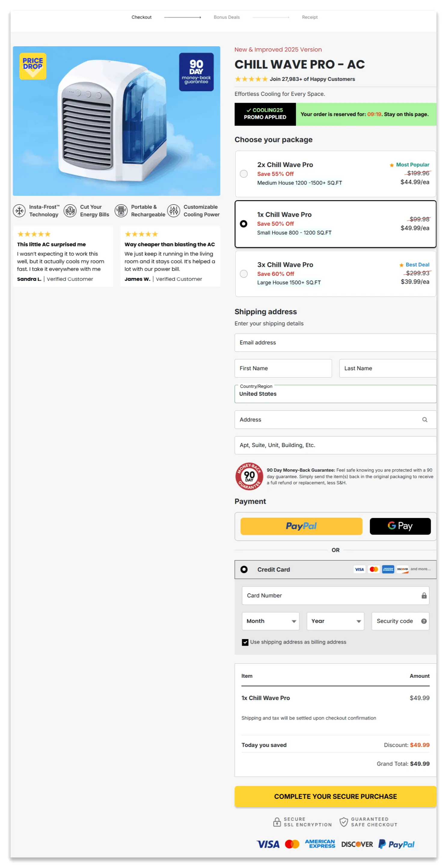The height and width of the screenshot is (868, 447).
Task: Click the five-star rating under the product title
Action: coord(251,79)
